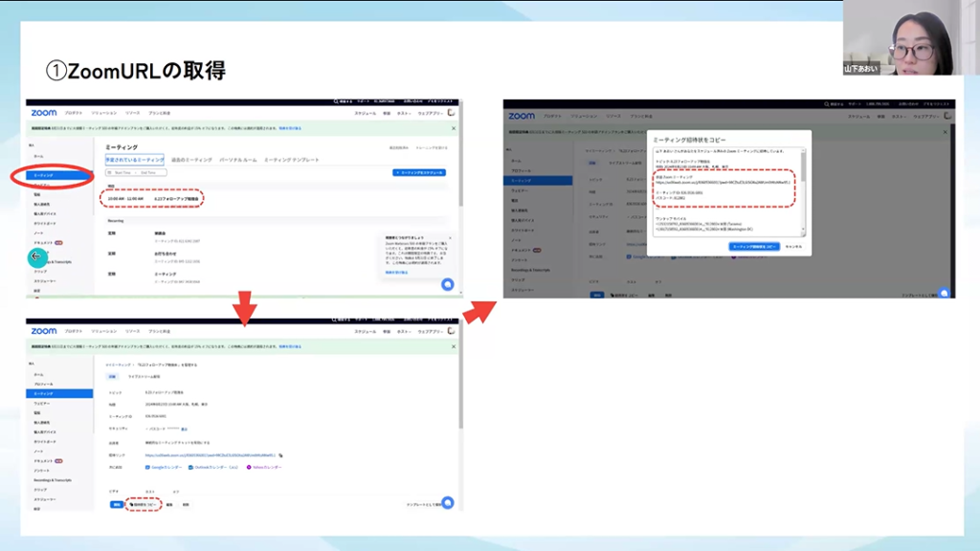Click the blue ミーティングをスケジュール button
Image resolution: width=980 pixels, height=551 pixels.
coord(419,172)
